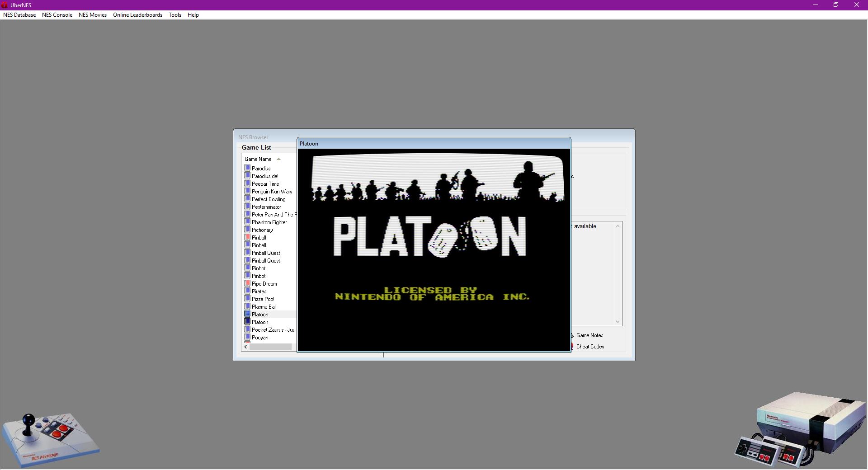
Task: Click the description box scroll up arrow
Action: tap(618, 226)
